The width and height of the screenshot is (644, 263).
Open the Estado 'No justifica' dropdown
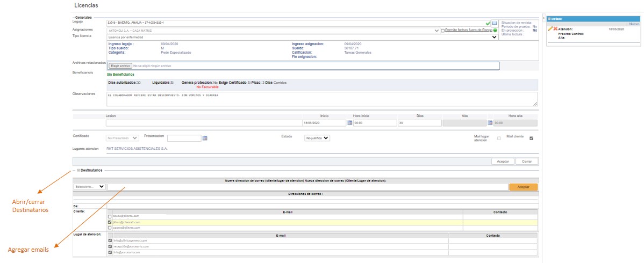pos(317,138)
